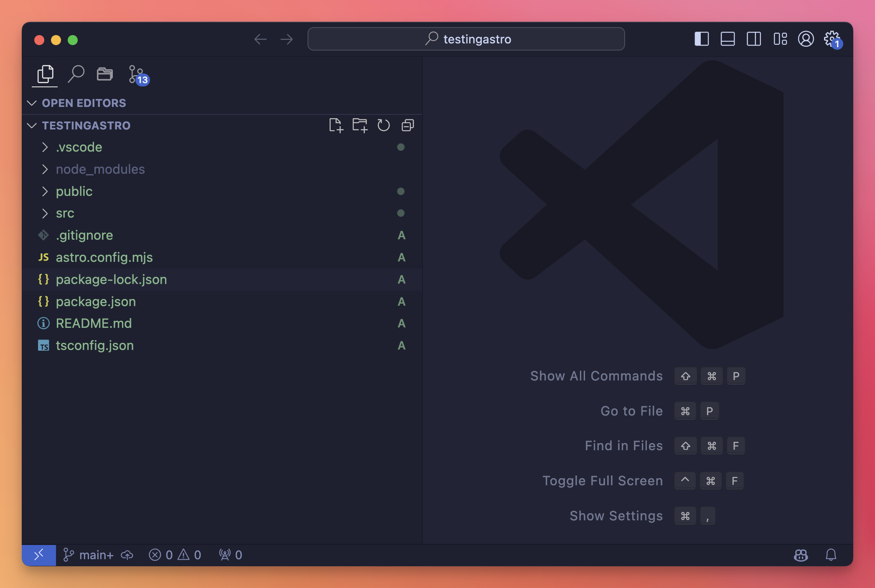Open the folders view tab icon
This screenshot has width=875, height=588.
point(104,74)
